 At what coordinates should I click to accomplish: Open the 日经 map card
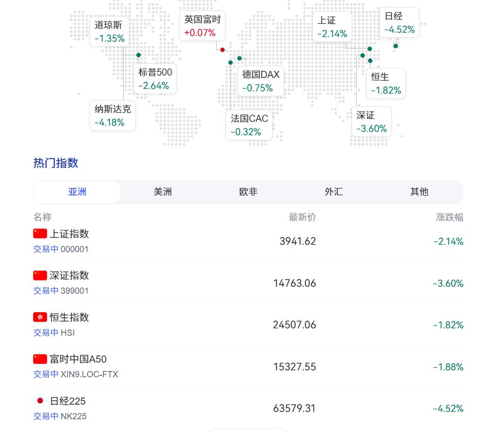coord(400,23)
